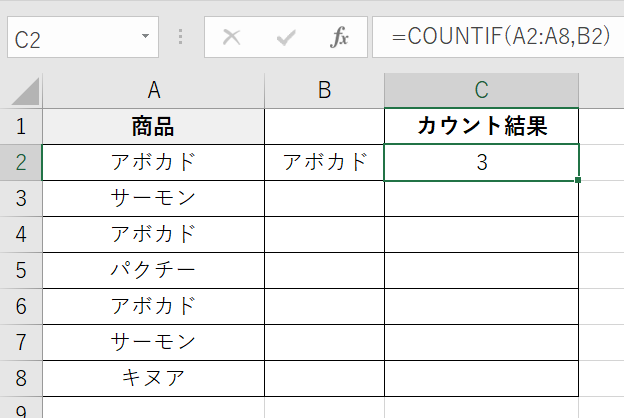624x418 pixels.
Task: Select row 8 header
Action: 21,378
